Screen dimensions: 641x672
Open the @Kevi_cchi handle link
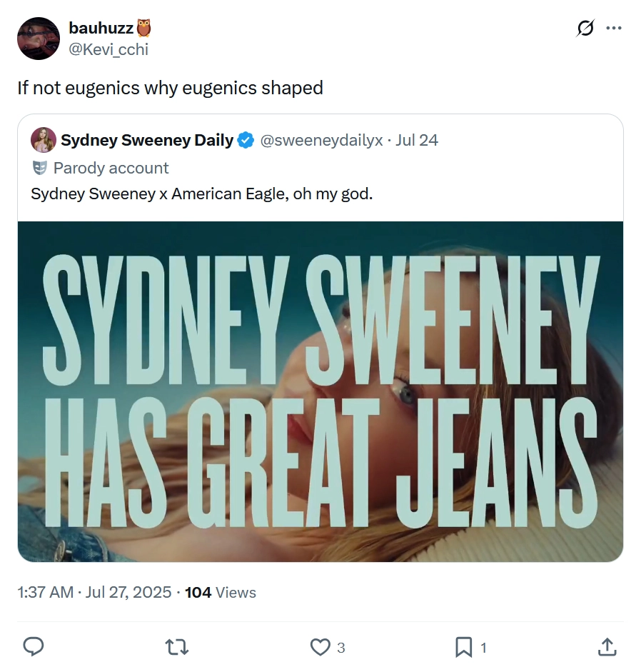pos(108,50)
